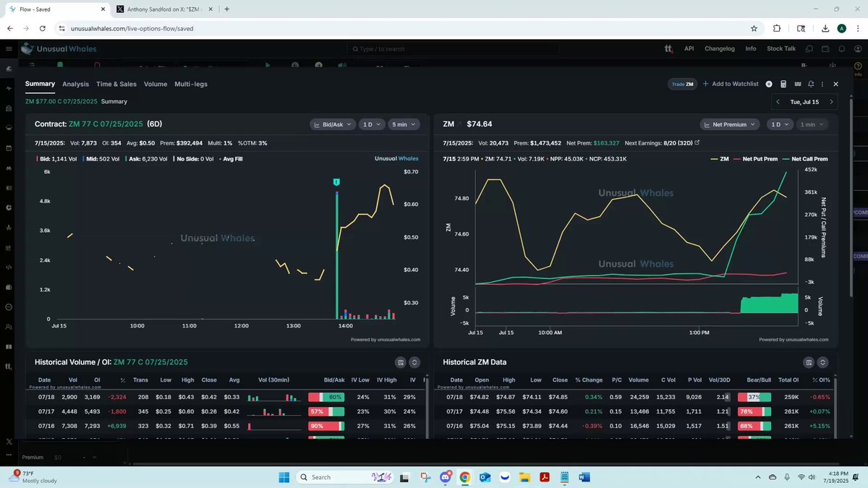The height and width of the screenshot is (488, 868).
Task: Open the notifications bell in top bar
Action: tap(841, 49)
